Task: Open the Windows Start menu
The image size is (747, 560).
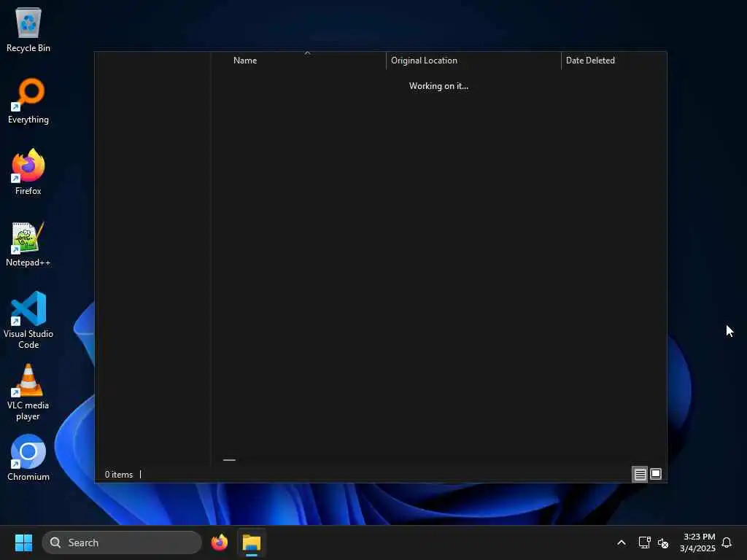Action: pyautogui.click(x=23, y=542)
